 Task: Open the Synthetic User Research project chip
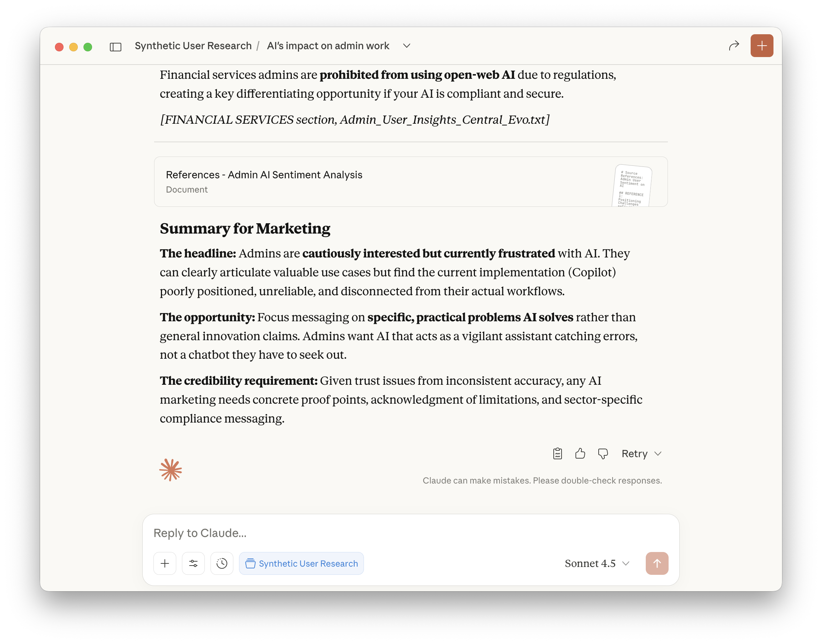(301, 563)
